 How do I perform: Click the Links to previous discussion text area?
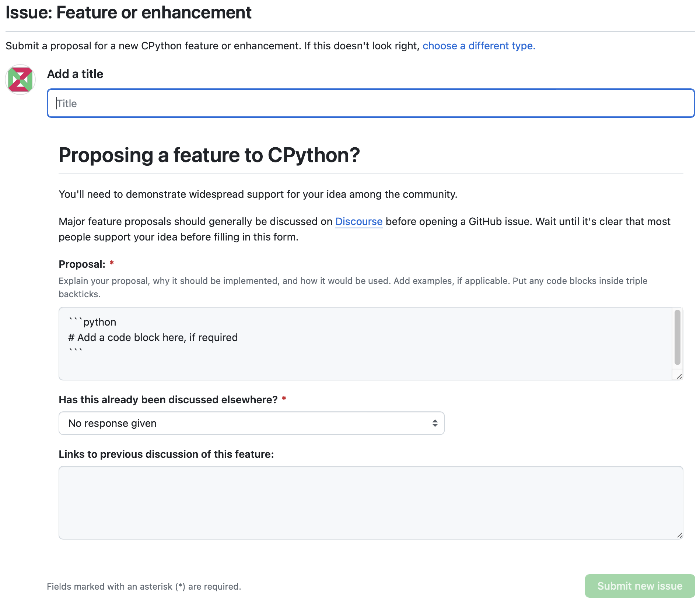pyautogui.click(x=371, y=503)
